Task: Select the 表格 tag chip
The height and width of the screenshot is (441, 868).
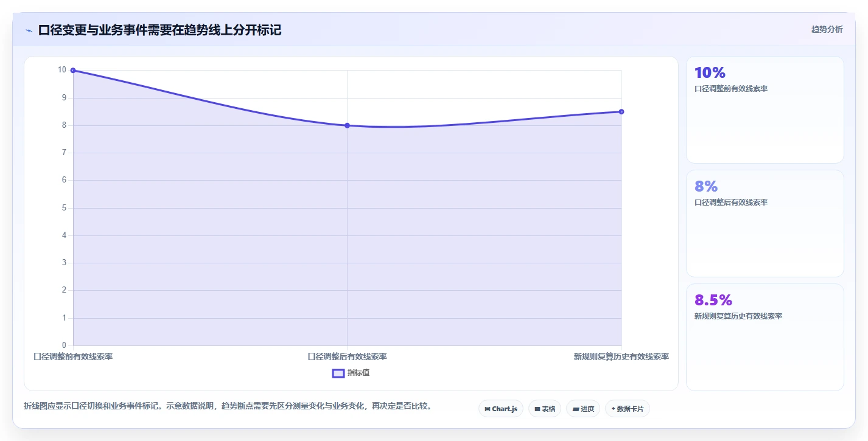Action: pyautogui.click(x=544, y=409)
